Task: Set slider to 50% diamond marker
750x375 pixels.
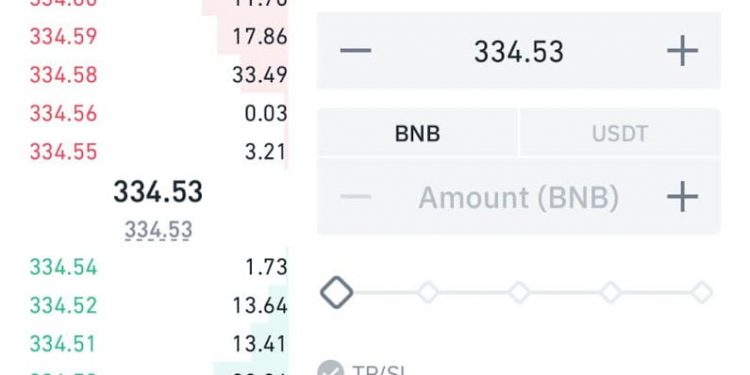Action: [x=519, y=292]
